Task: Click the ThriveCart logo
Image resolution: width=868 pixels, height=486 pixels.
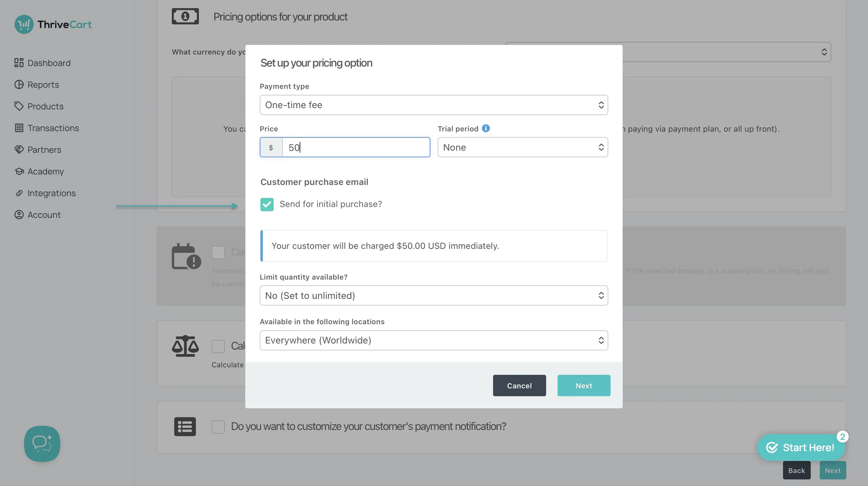Action: pos(53,24)
